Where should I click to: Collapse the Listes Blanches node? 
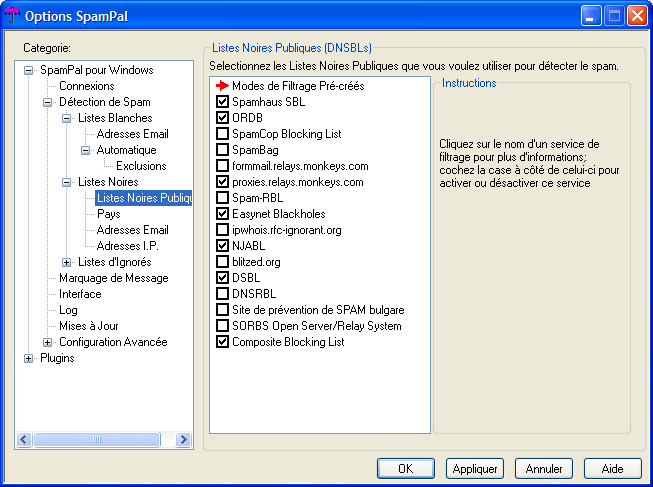[x=67, y=118]
